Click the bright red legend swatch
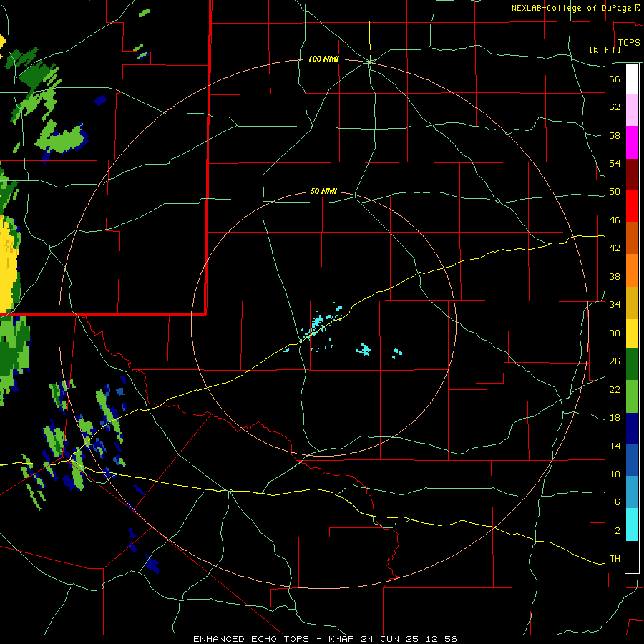The image size is (644, 644). 632,206
